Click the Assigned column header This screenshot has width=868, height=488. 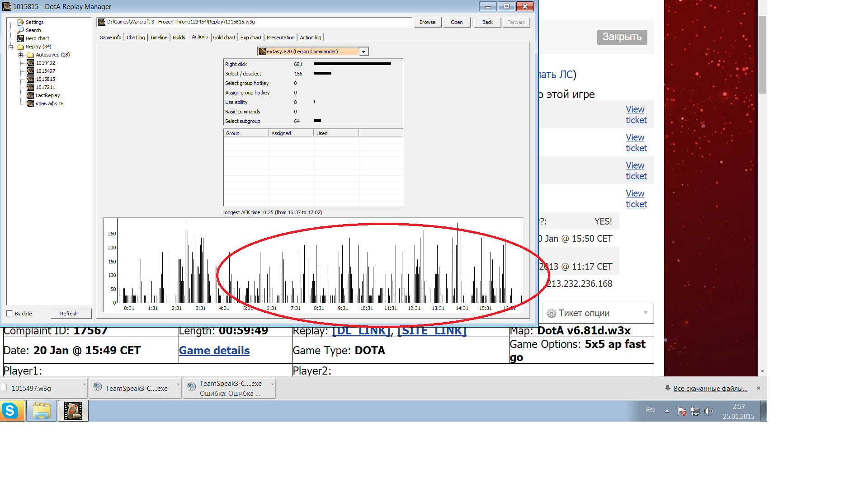(291, 133)
